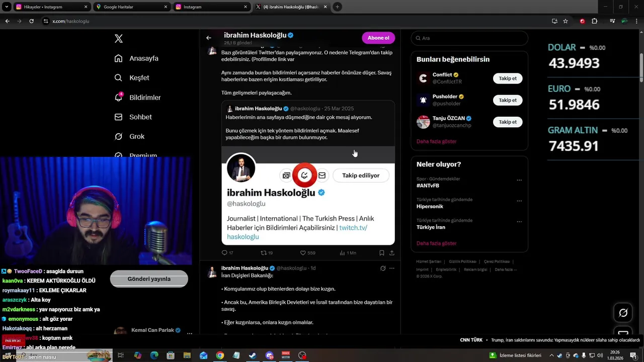Viewport: 644px width, 362px height.
Task: Open Erişilebilirlik footer link
Action: tap(446, 269)
